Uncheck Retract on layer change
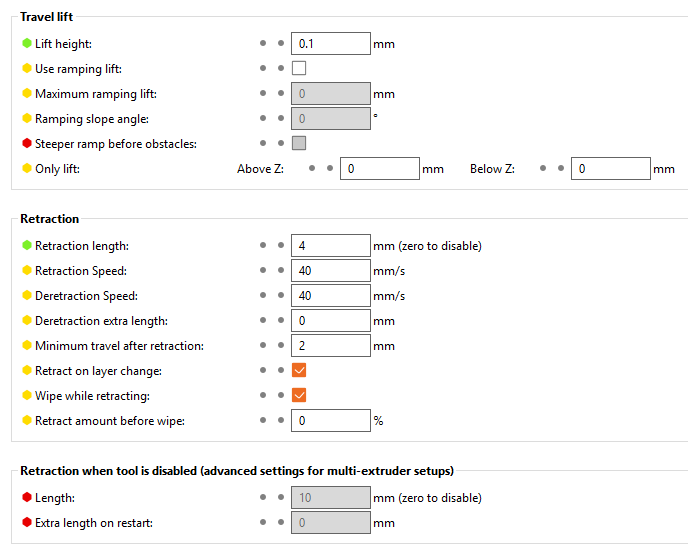Screen dimensions: 688x560 (x=299, y=370)
